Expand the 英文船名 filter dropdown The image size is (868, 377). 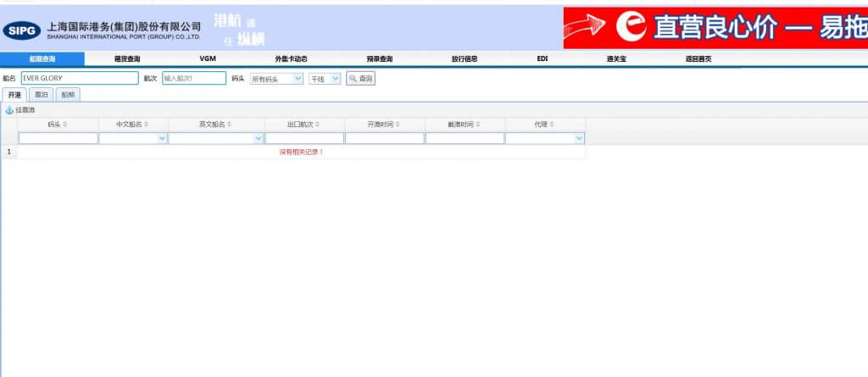tap(259, 138)
